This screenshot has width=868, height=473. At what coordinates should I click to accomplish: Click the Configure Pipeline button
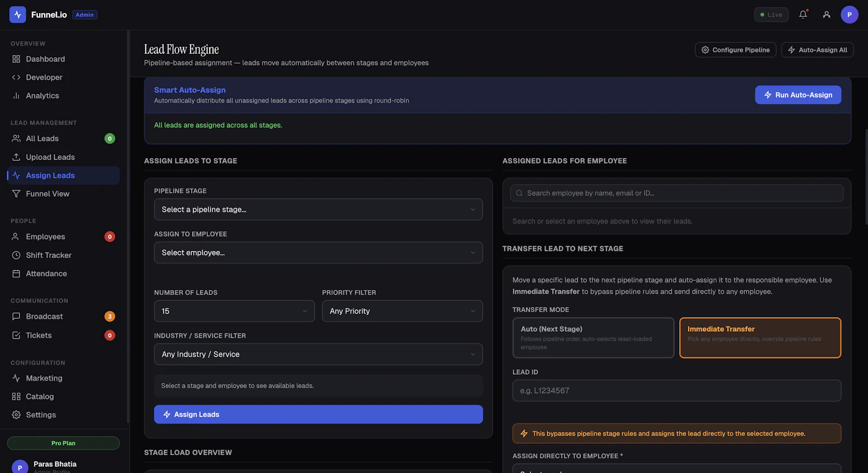(736, 50)
